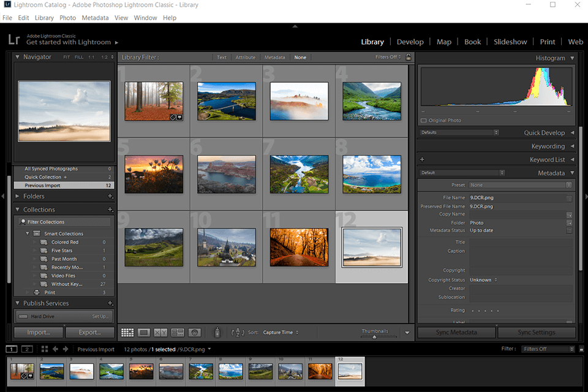This screenshot has height=392, width=588.
Task: Add publish service with plus icon
Action: (110, 303)
